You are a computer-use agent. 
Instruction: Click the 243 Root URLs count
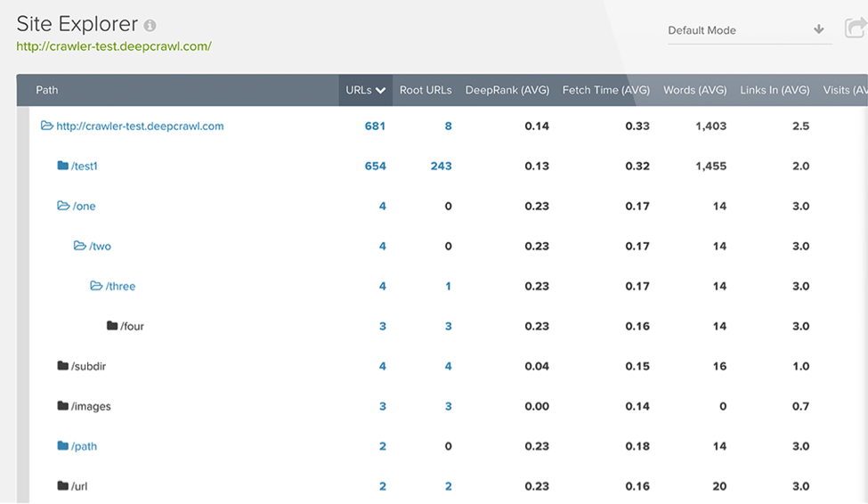point(442,167)
